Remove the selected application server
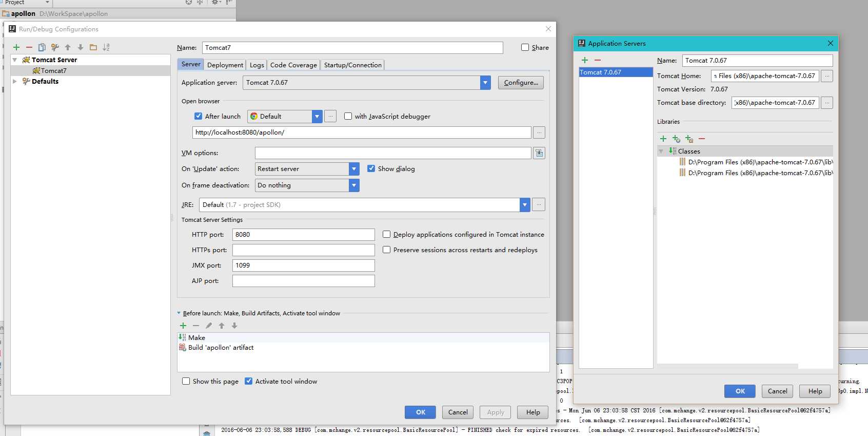This screenshot has width=868, height=436. click(598, 60)
